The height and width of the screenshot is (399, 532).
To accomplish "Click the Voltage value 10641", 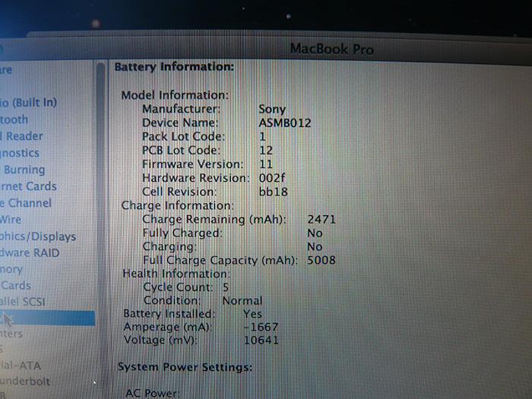I will [261, 340].
